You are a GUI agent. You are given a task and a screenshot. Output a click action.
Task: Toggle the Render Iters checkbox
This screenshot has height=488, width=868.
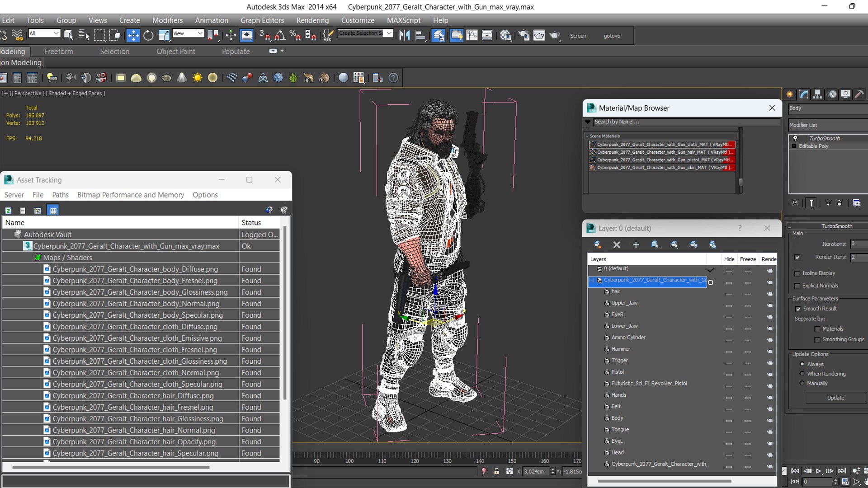pos(797,257)
